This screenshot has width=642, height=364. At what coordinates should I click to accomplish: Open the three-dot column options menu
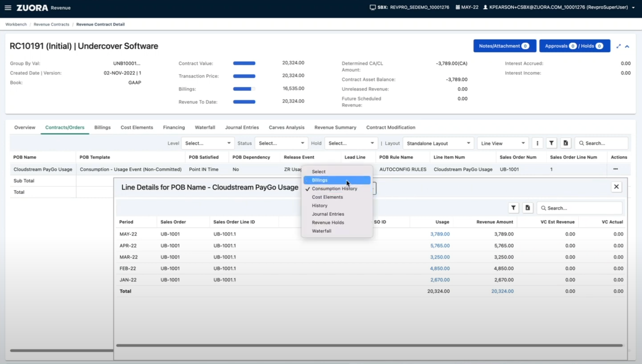pyautogui.click(x=537, y=143)
